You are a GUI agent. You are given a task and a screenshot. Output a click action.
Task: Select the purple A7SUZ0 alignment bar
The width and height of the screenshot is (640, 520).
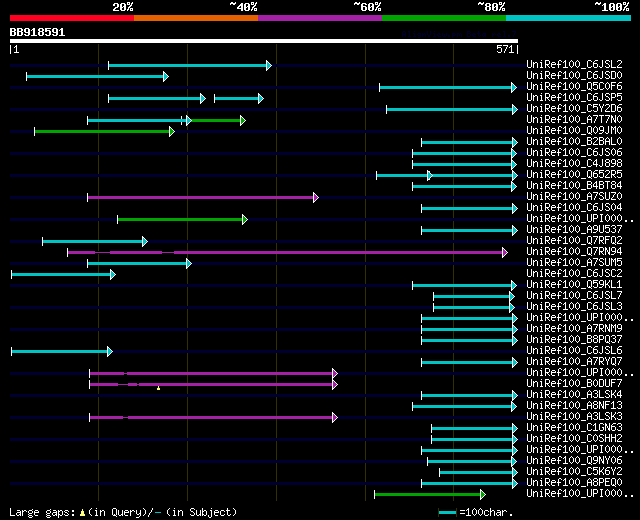pos(203,198)
